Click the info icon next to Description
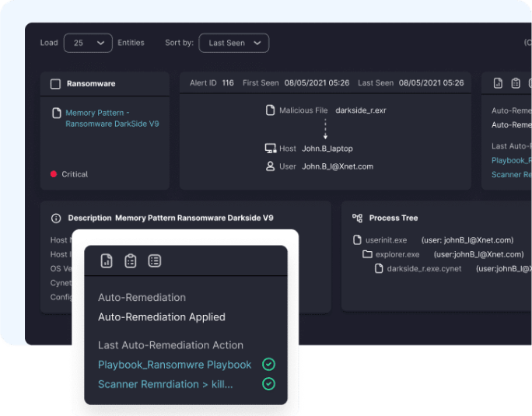This screenshot has height=416, width=532. (56, 218)
